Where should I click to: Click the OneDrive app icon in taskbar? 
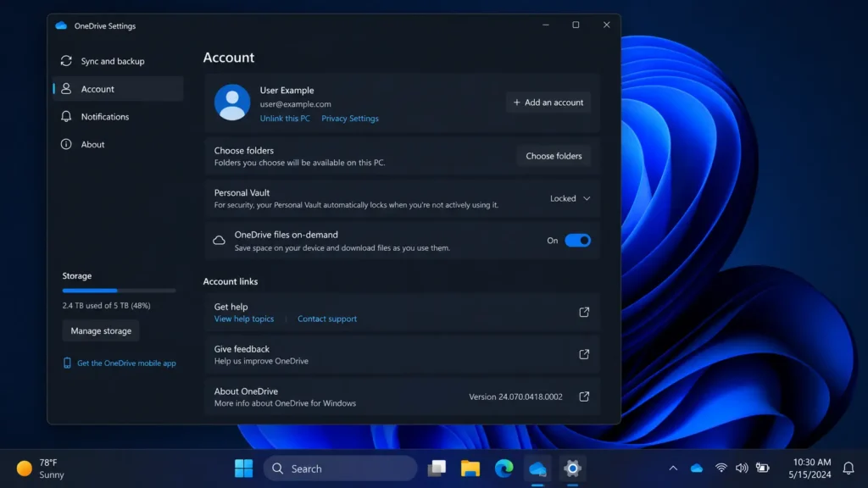pyautogui.click(x=537, y=469)
